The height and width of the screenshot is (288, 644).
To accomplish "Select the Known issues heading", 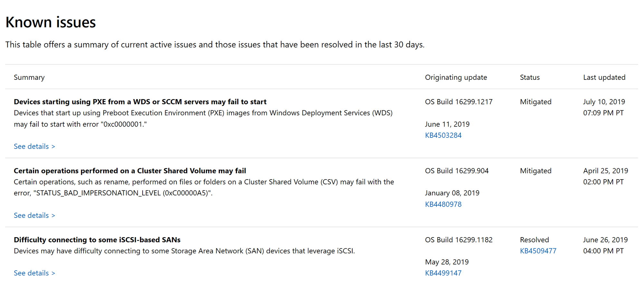I will pos(51,22).
